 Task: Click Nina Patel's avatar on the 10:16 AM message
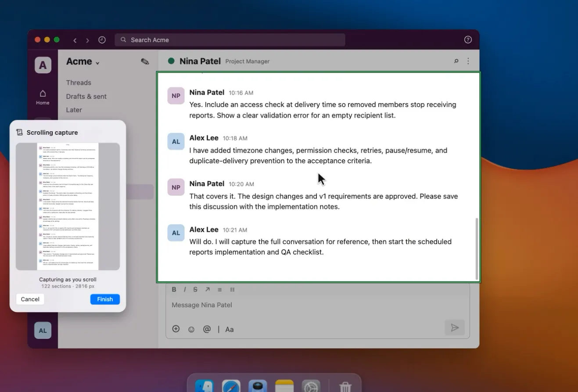pyautogui.click(x=176, y=96)
